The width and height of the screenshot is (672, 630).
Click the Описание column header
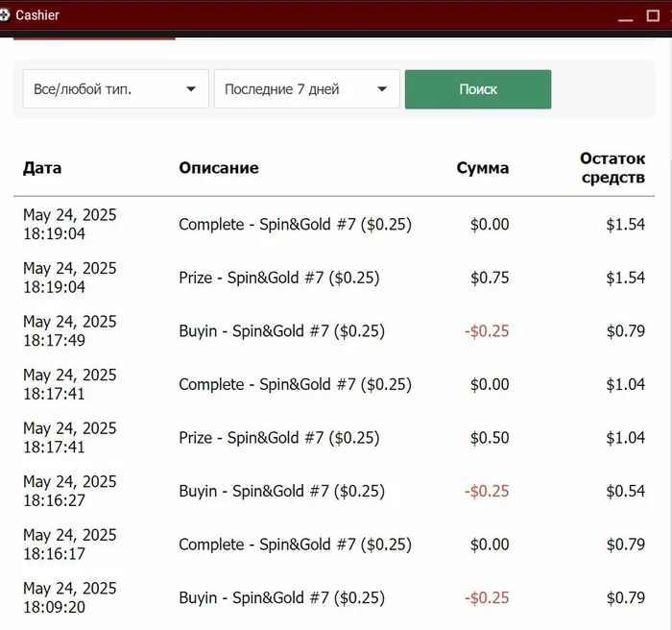tap(218, 168)
